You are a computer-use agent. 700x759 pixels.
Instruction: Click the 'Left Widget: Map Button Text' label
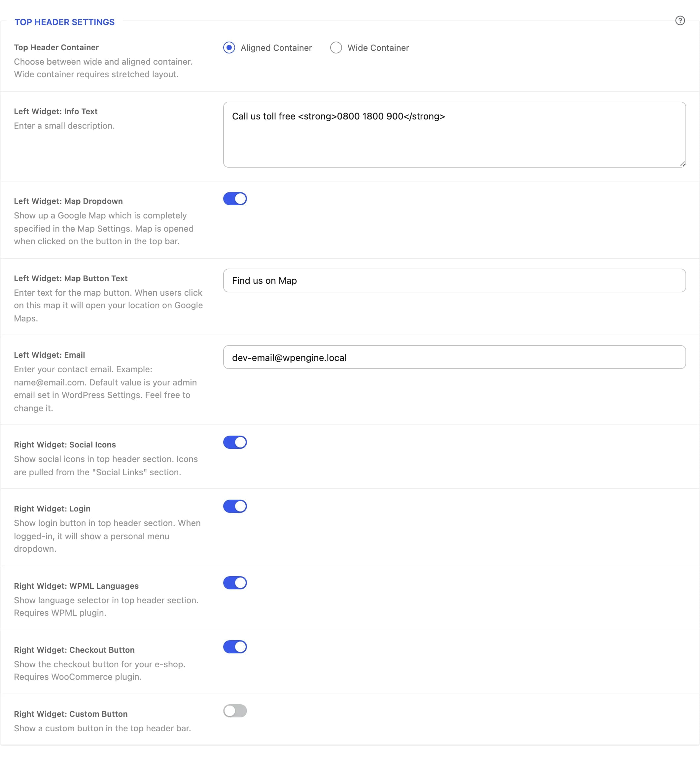71,278
